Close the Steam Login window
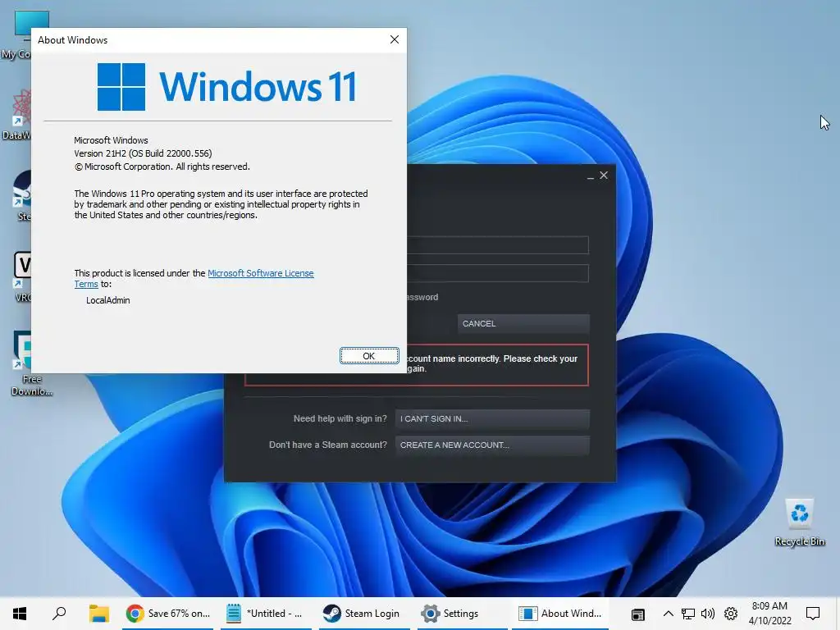 click(x=604, y=176)
